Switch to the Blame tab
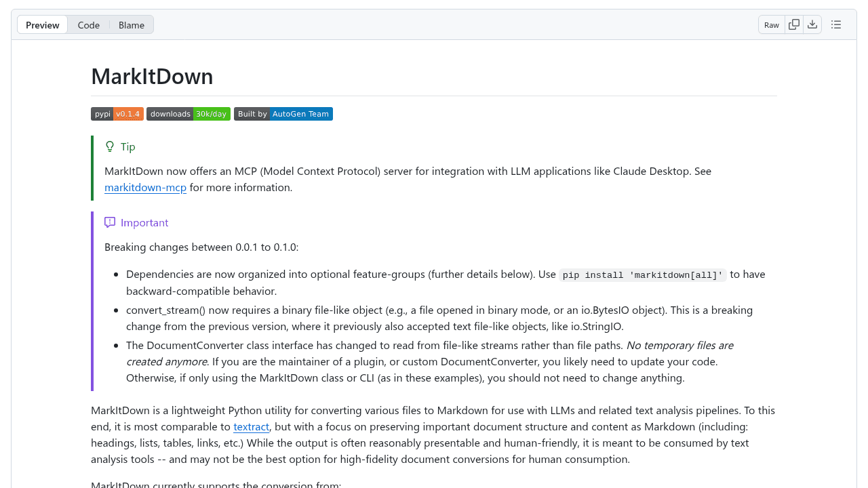868x488 pixels. 131,24
